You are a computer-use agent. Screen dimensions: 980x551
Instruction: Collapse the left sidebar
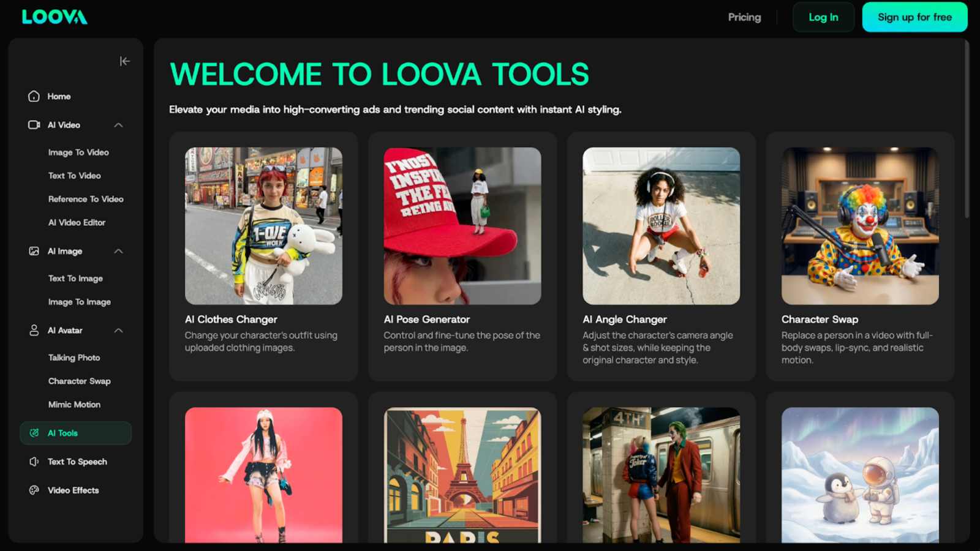(125, 61)
